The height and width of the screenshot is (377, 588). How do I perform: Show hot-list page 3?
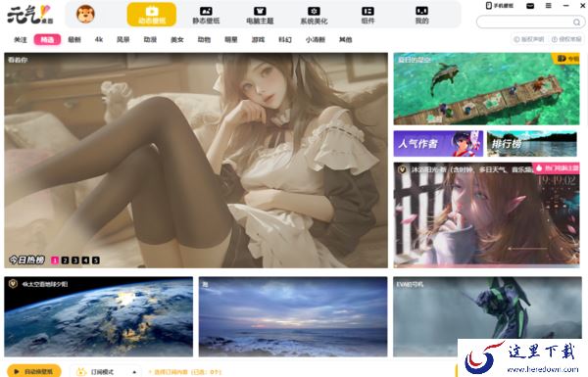pos(75,260)
